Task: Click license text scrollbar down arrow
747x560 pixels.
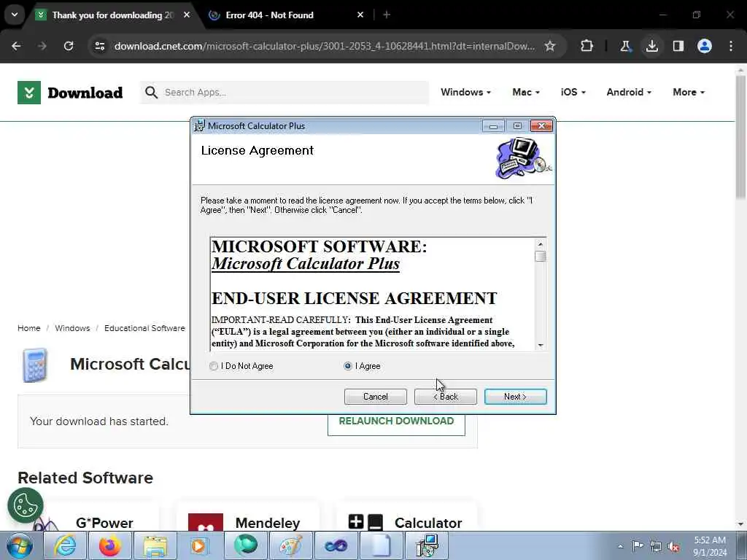Action: (x=541, y=345)
